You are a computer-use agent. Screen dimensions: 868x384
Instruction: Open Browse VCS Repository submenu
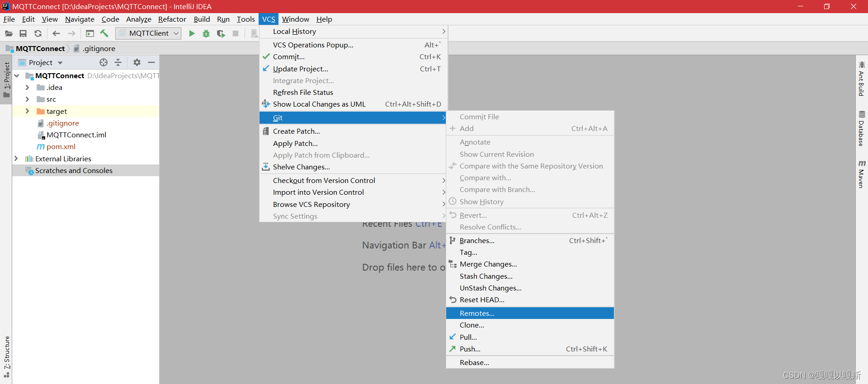[x=354, y=204]
